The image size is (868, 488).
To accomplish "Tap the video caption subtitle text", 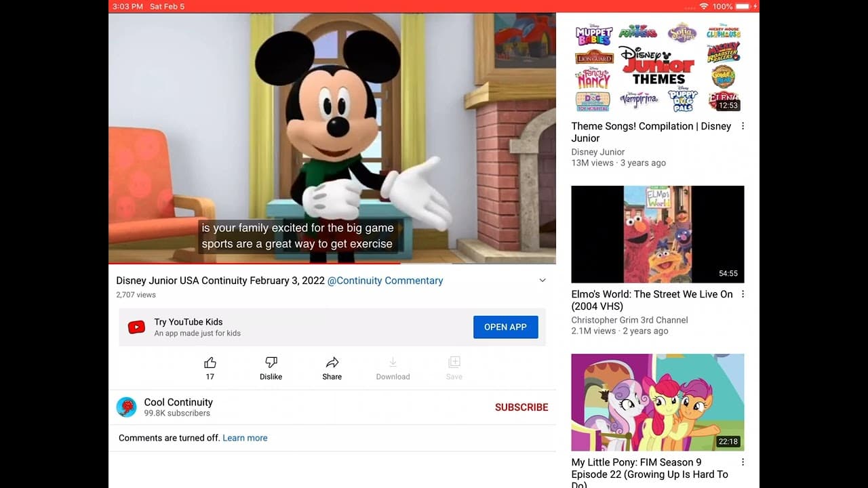I will (x=297, y=236).
